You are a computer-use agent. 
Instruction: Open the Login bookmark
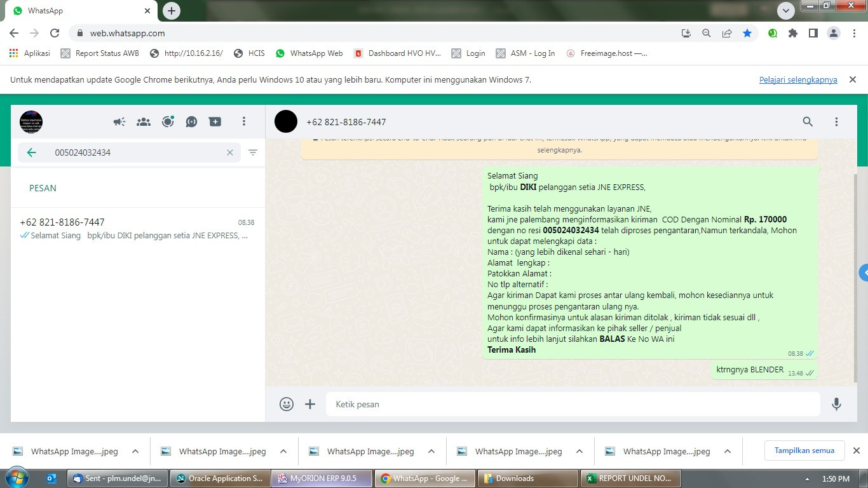468,53
